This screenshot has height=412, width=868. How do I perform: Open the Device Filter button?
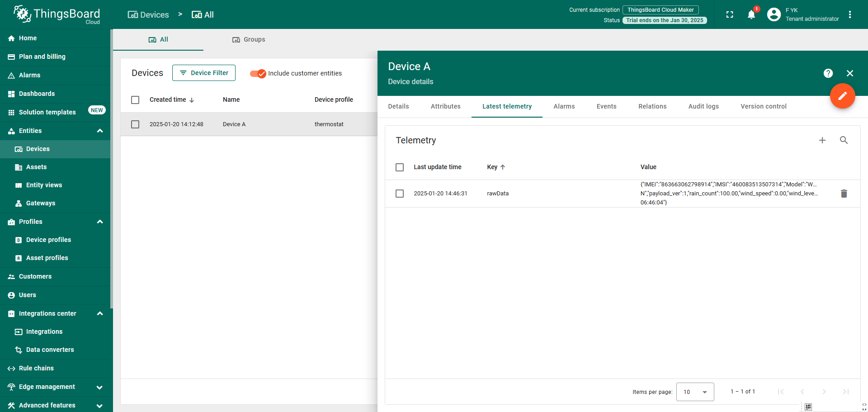pos(204,73)
